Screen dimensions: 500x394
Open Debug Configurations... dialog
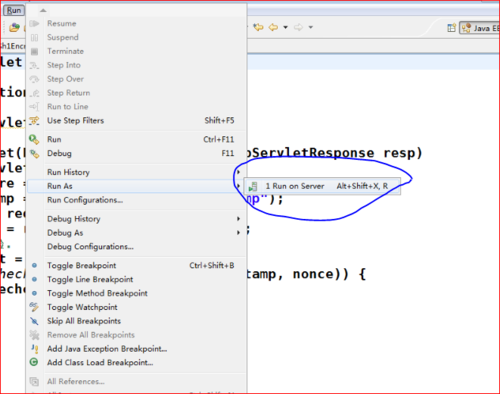click(137, 247)
